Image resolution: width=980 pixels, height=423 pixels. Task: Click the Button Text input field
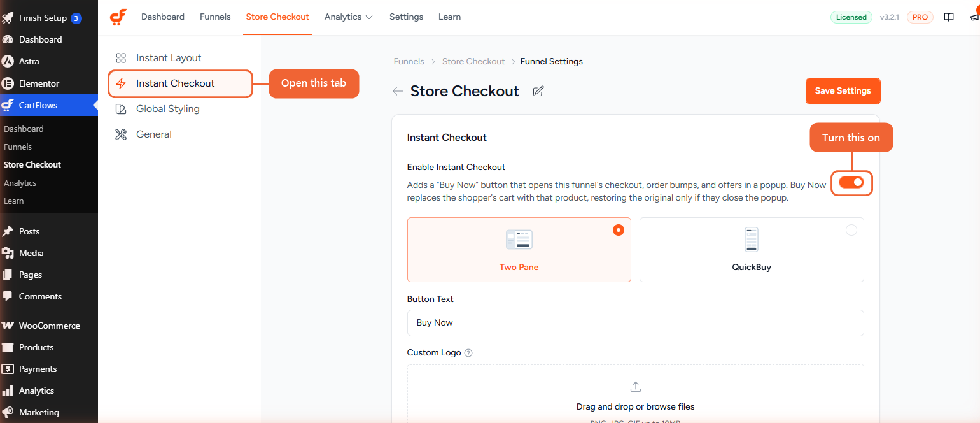635,323
